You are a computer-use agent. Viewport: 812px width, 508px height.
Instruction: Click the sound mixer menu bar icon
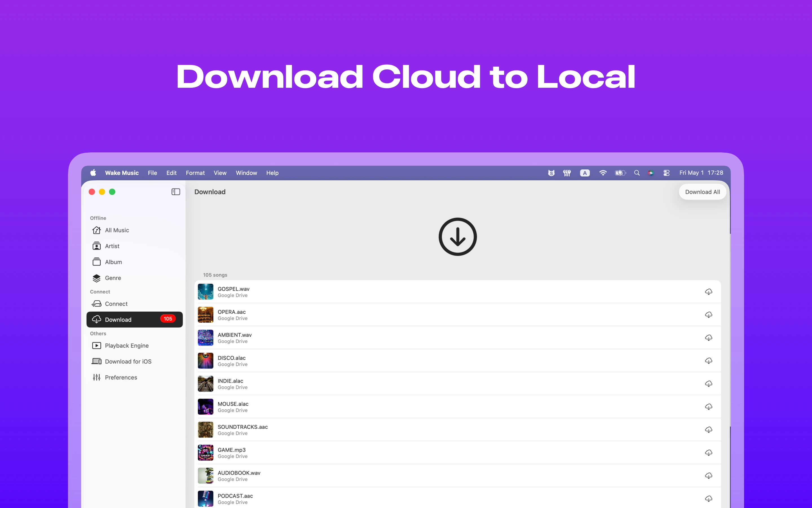tap(567, 173)
